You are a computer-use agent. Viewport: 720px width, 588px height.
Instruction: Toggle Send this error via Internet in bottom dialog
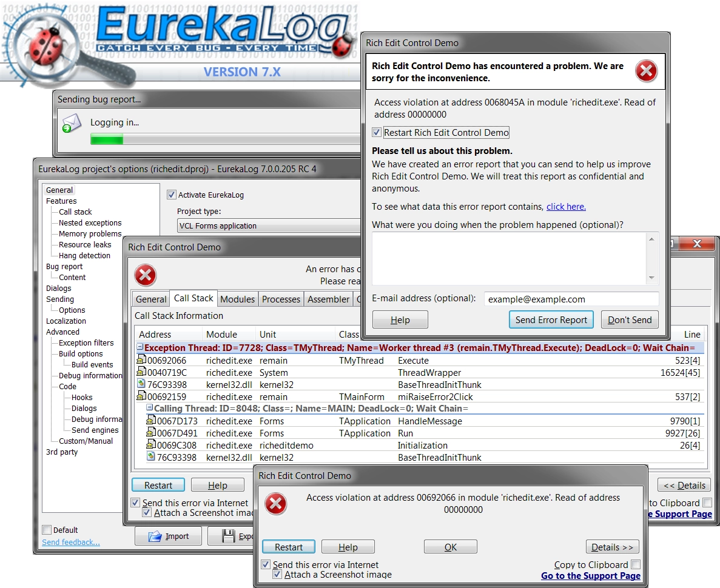pos(266,564)
